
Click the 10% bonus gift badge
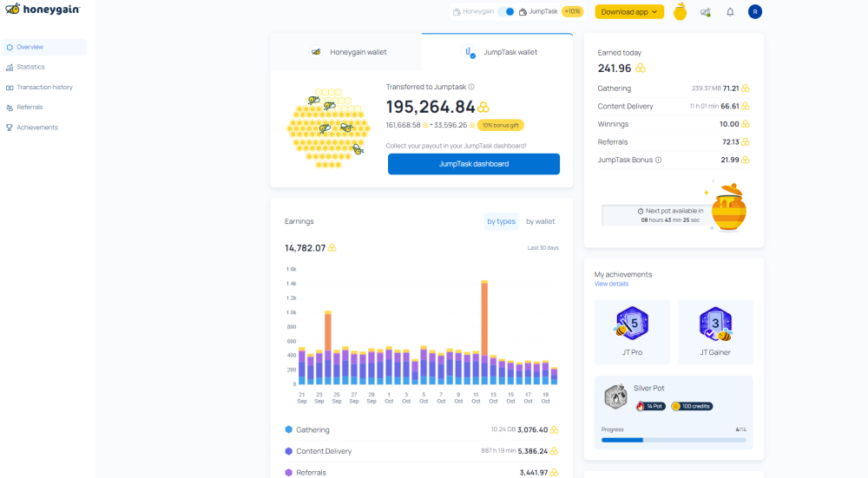point(501,126)
